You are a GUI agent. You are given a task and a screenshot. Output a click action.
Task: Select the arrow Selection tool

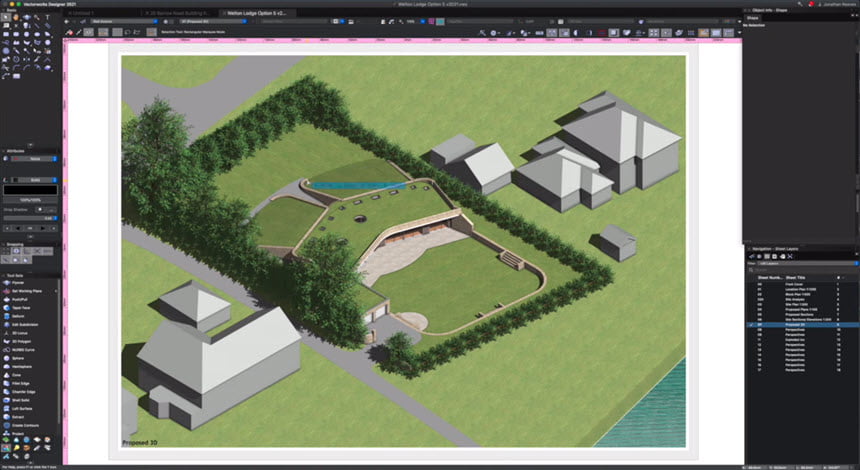[x=6, y=17]
